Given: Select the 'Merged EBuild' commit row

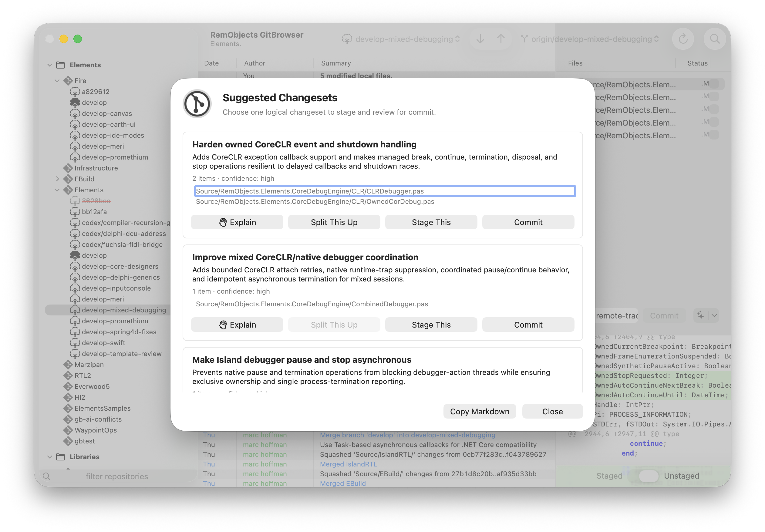Looking at the screenshot, I should click(376, 483).
